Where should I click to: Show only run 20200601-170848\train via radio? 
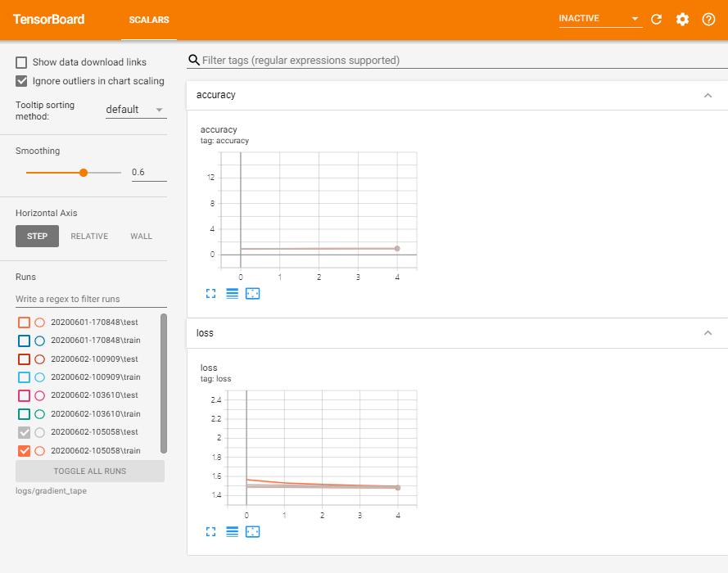(40, 341)
